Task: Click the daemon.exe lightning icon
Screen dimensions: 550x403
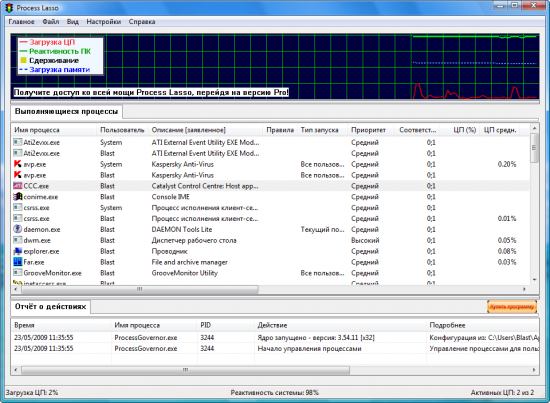Action: (18, 229)
